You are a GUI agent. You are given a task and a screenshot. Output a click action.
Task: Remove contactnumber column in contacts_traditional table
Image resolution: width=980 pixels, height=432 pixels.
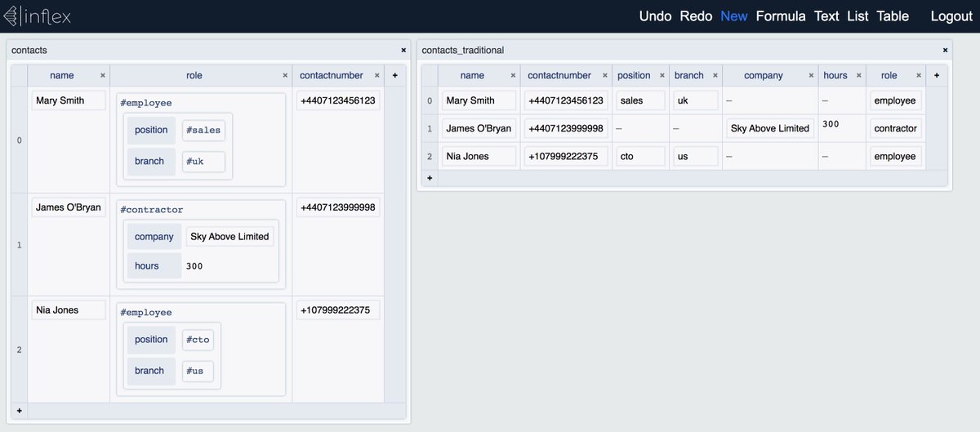[x=605, y=75]
